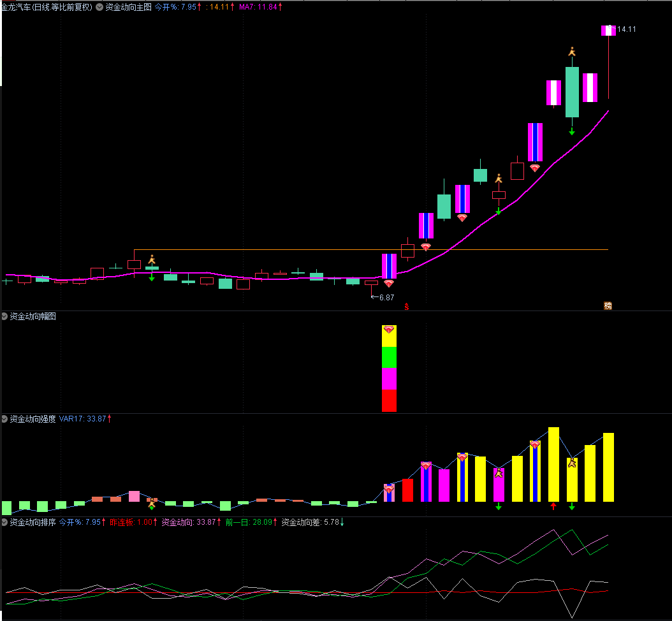Click the green block in the 幅图 stacked bar
The image size is (672, 621).
(x=389, y=357)
